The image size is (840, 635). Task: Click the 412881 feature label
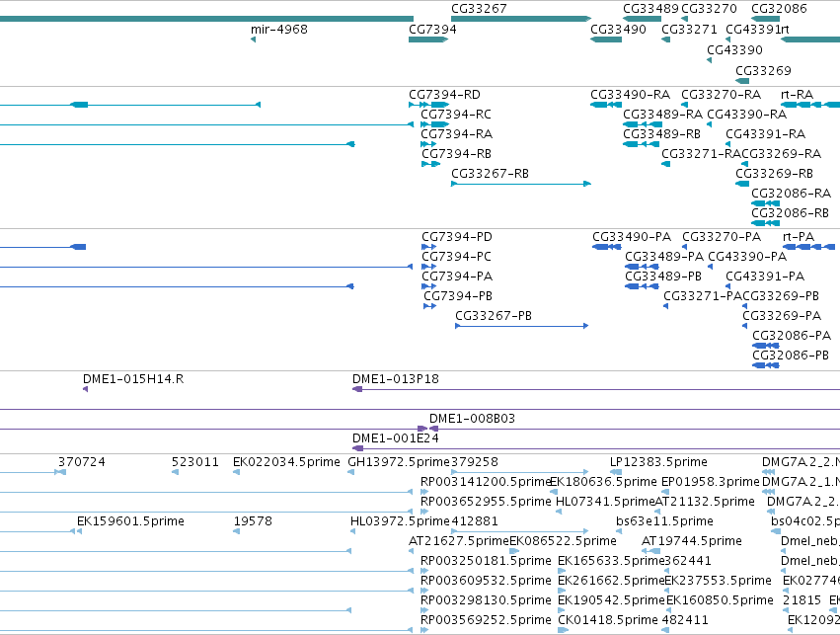tap(475, 522)
